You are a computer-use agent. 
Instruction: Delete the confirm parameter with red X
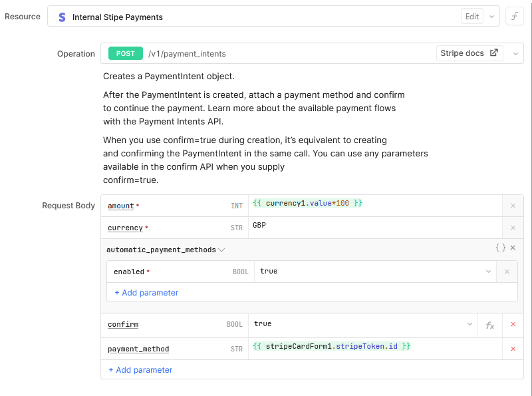[513, 324]
